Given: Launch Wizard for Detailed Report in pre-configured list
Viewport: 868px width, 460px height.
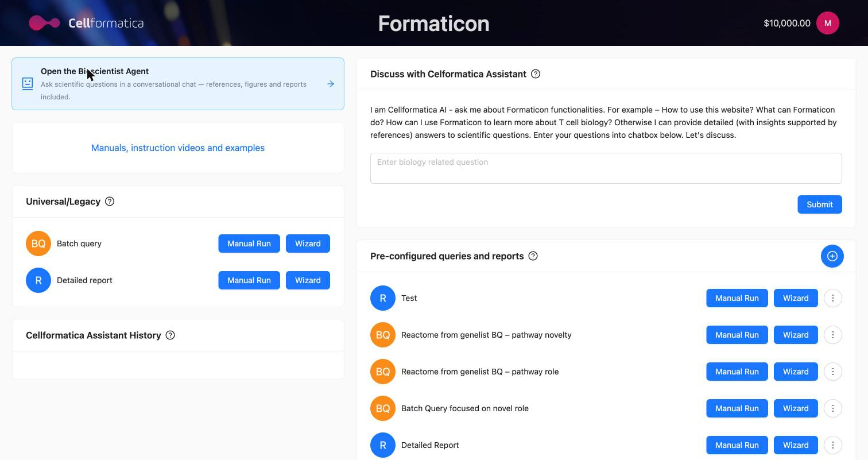Looking at the screenshot, I should (796, 445).
